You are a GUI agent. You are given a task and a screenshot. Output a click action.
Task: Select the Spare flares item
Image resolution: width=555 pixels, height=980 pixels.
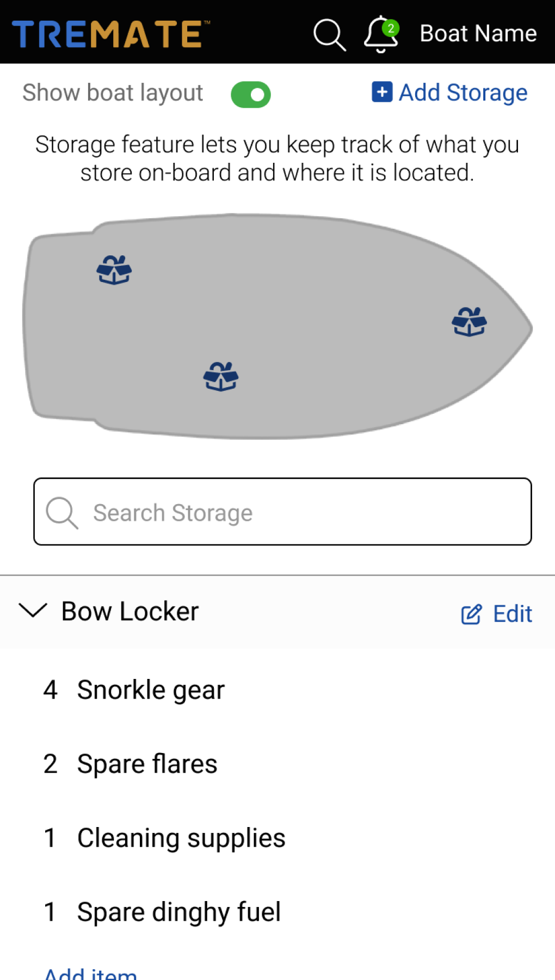pos(147,764)
